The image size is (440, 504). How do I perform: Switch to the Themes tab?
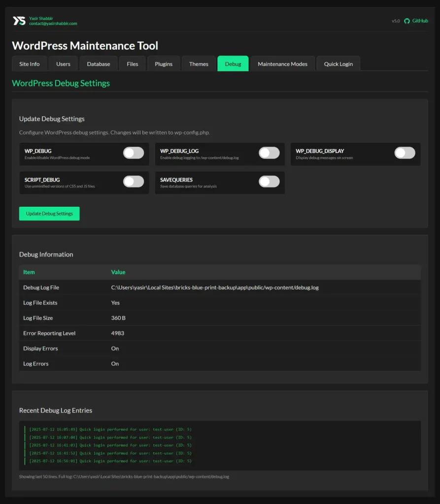pos(199,63)
